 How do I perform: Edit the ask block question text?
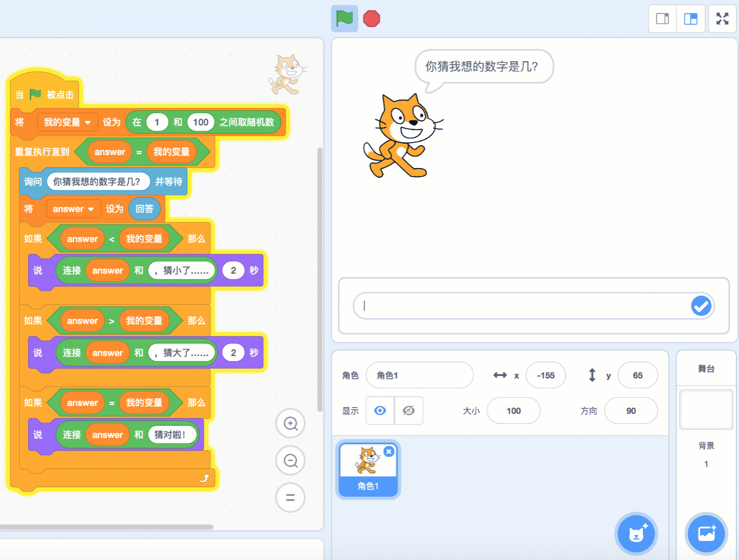coord(98,181)
